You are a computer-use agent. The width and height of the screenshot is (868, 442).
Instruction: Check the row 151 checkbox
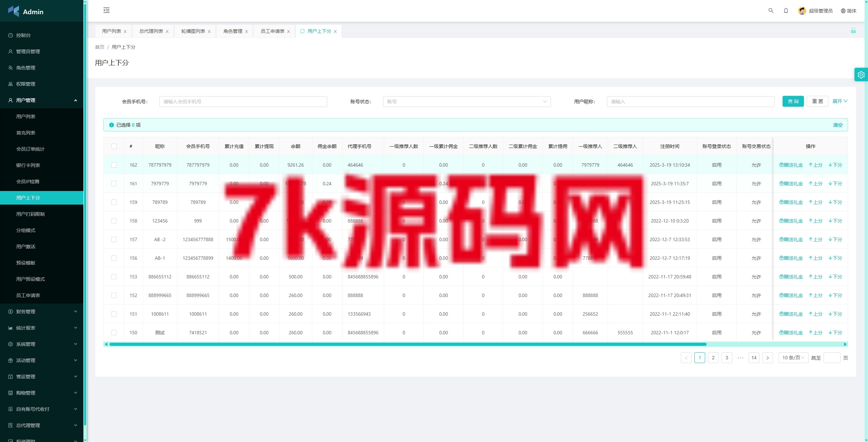114,314
